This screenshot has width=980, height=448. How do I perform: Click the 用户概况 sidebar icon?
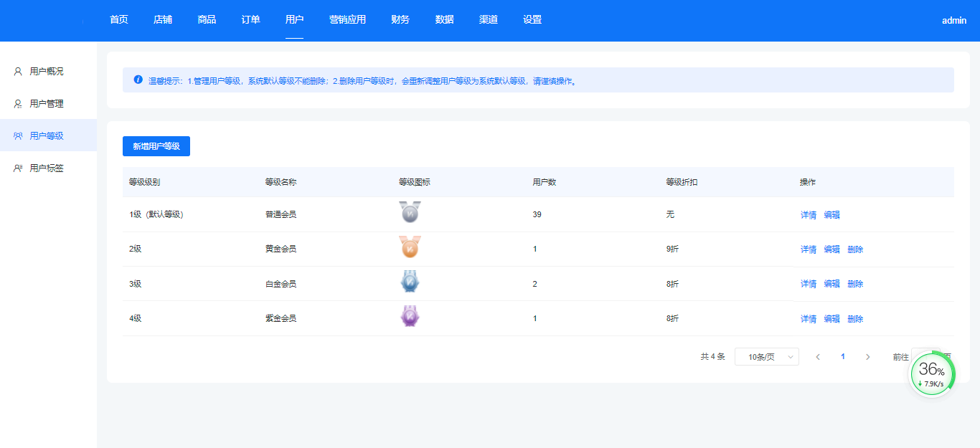tap(19, 72)
